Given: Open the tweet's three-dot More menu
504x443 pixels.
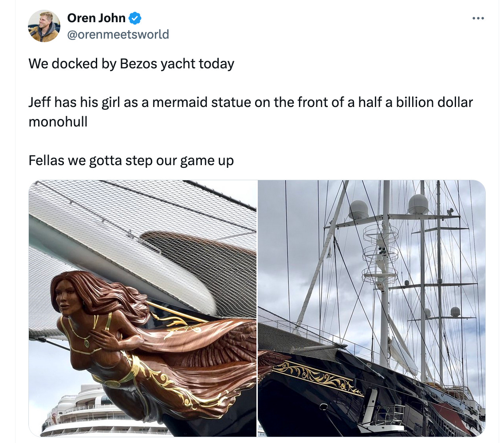Looking at the screenshot, I should (478, 18).
